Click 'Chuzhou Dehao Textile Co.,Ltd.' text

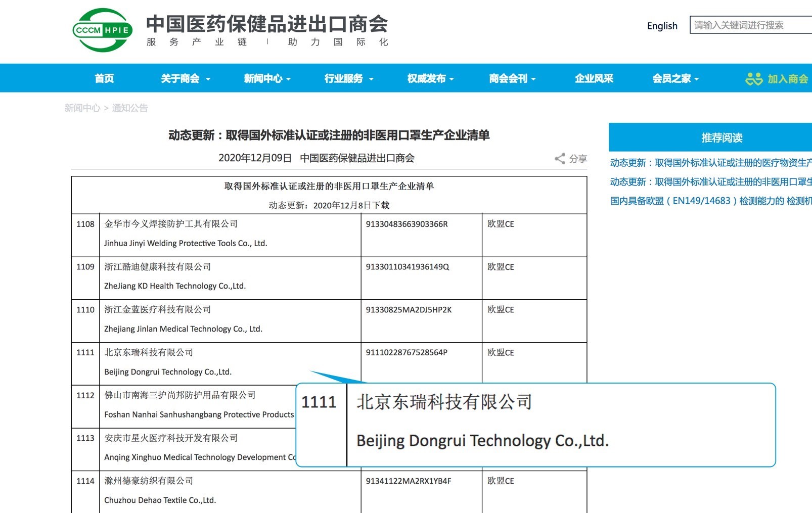tap(160, 500)
